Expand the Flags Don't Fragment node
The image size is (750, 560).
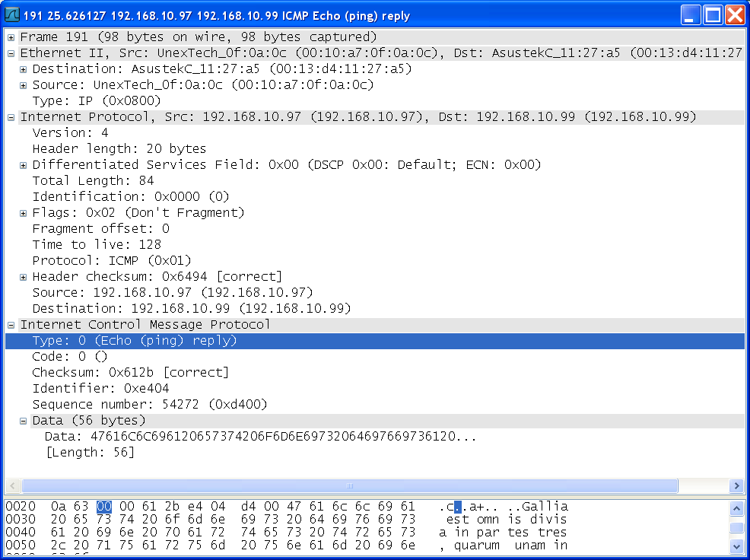[23, 213]
